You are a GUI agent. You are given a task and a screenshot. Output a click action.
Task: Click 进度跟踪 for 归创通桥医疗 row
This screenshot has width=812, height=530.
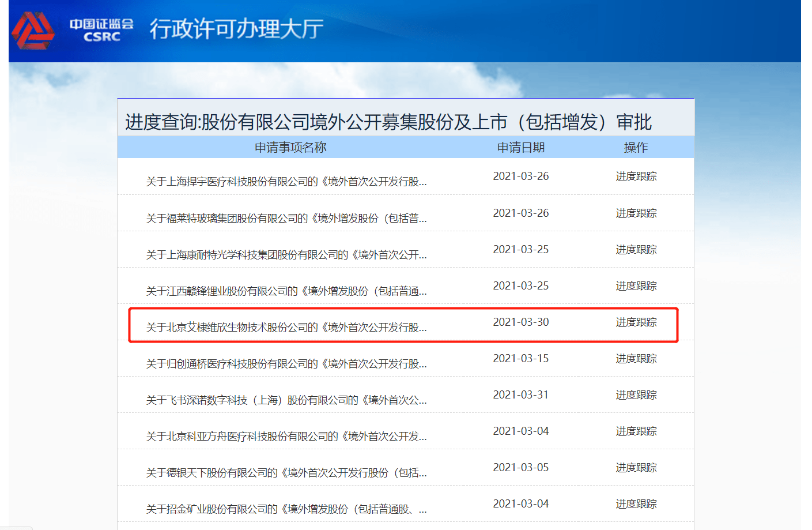(x=636, y=359)
